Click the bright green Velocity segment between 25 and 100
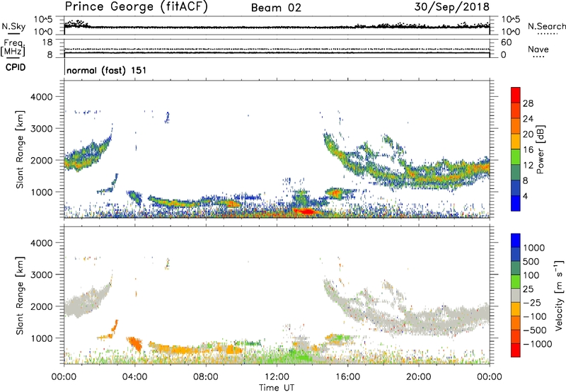Screen dimensions: 566x392 pos(516,281)
